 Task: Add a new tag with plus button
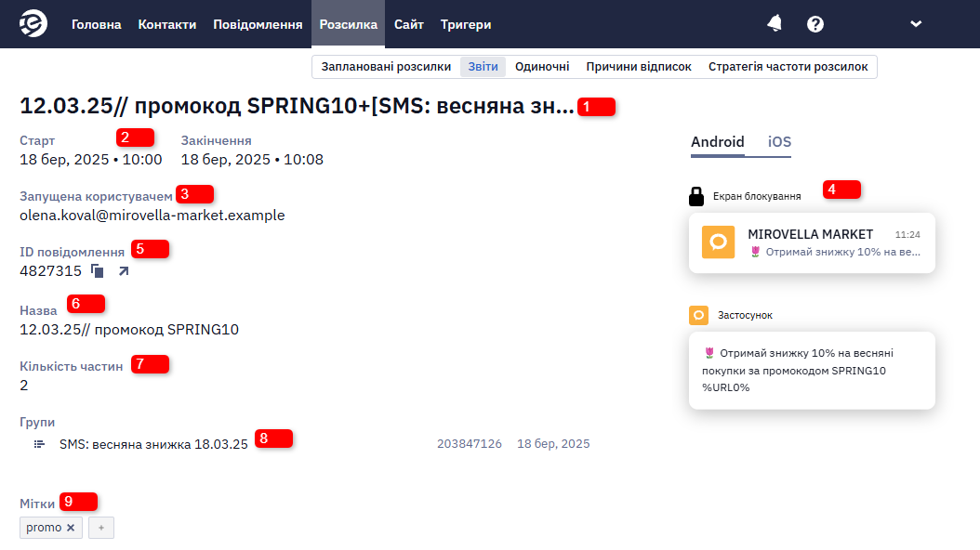pyautogui.click(x=101, y=528)
